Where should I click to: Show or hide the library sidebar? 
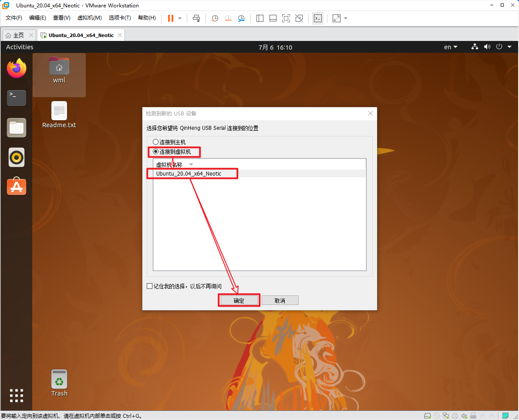tap(260, 18)
